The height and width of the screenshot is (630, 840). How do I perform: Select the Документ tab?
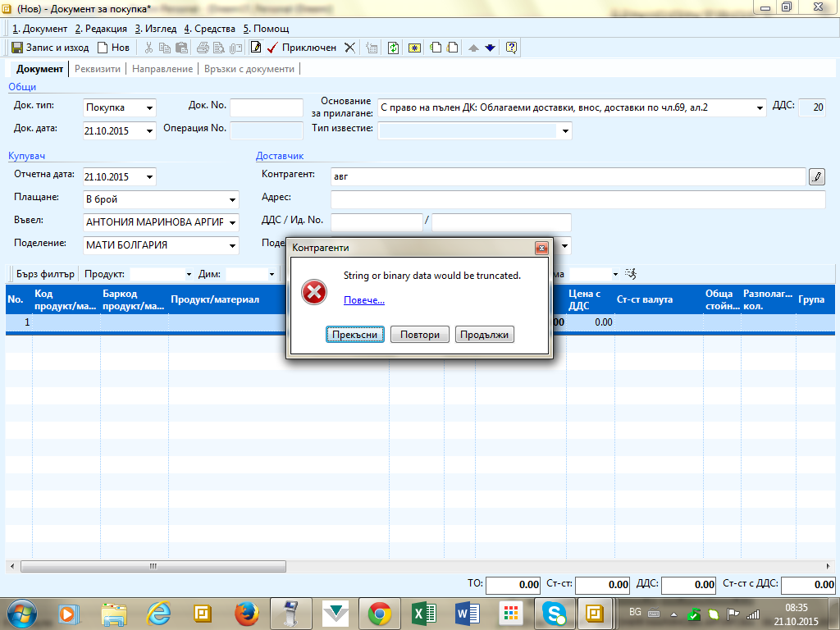coord(39,69)
